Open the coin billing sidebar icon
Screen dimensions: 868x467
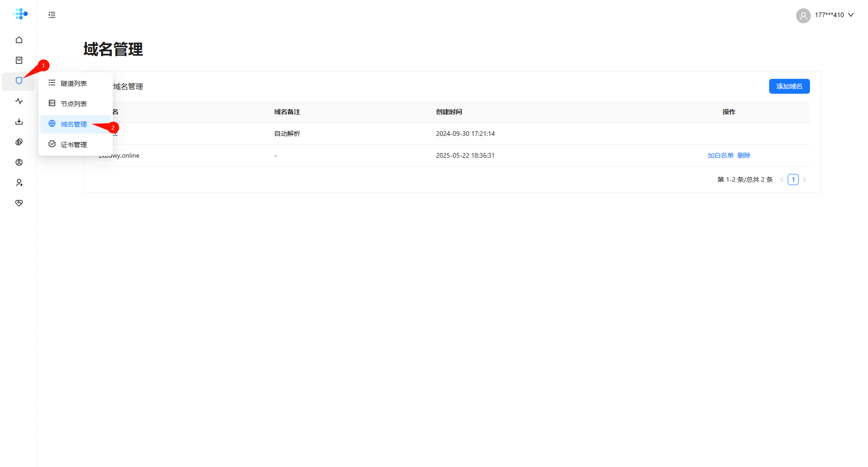(x=19, y=142)
